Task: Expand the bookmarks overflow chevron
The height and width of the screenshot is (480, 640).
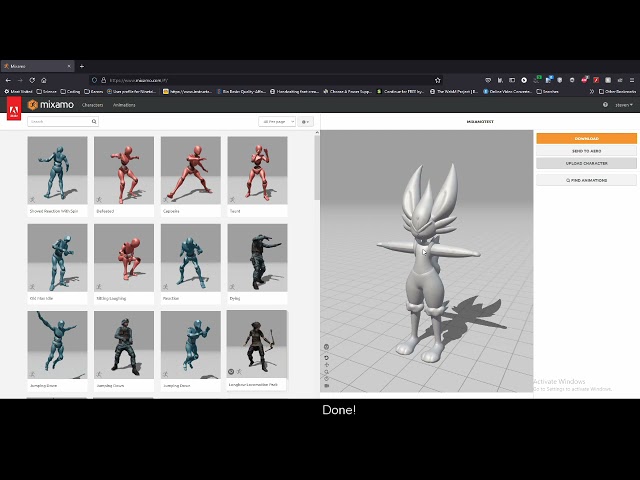Action: [592, 91]
